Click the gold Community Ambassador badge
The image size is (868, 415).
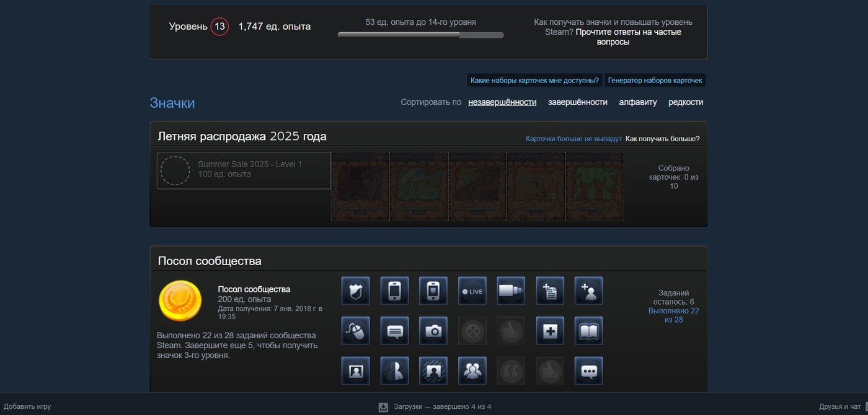coord(180,301)
